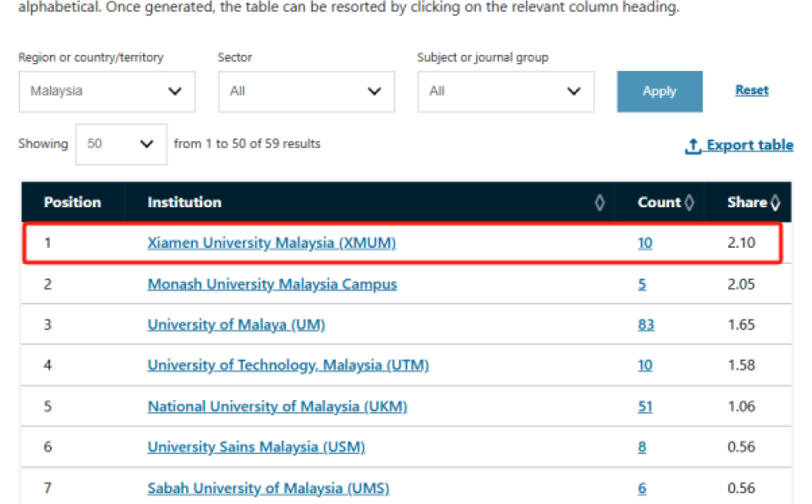Screen dimensions: 812x504
Task: Click share value 1.06 in UKM row
Action: [x=741, y=406]
